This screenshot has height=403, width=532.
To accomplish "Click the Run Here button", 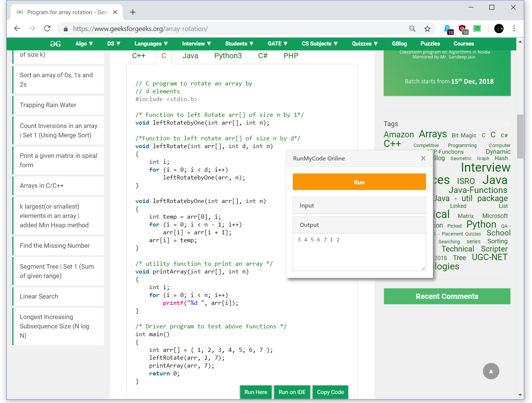I will point(256,392).
